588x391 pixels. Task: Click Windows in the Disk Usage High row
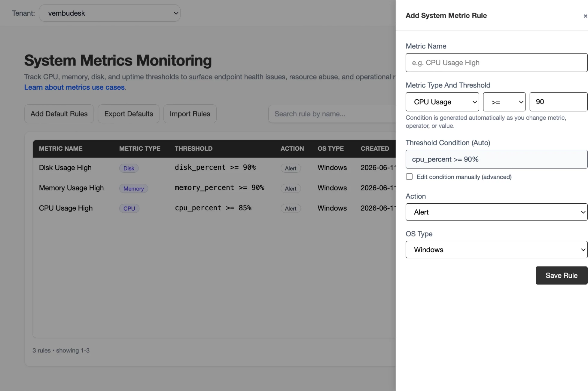[332, 168]
